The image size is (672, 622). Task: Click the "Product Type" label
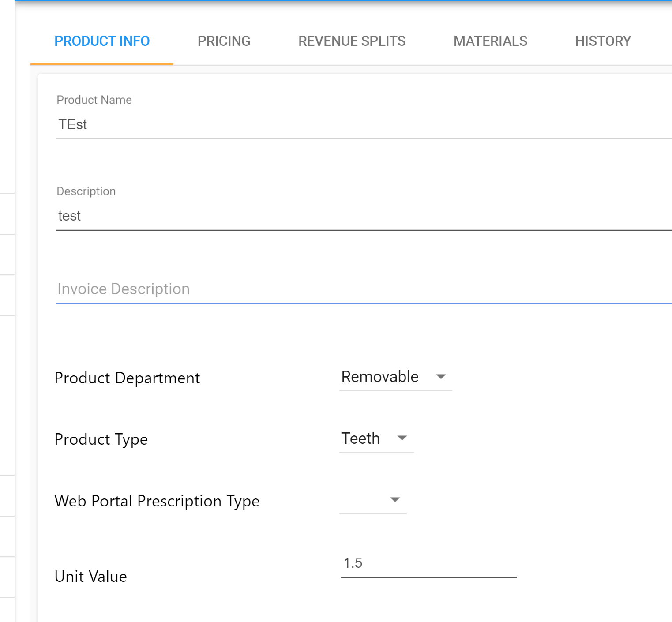[101, 439]
